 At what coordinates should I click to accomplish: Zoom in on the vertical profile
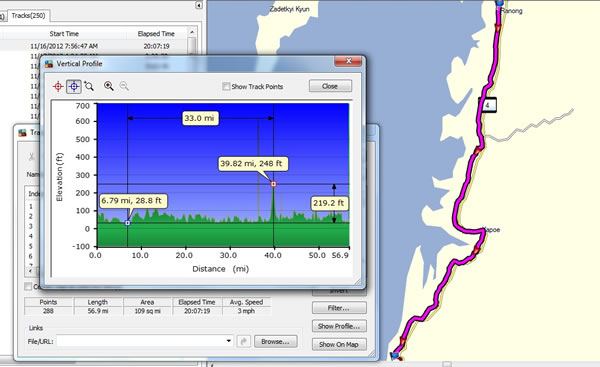point(109,86)
